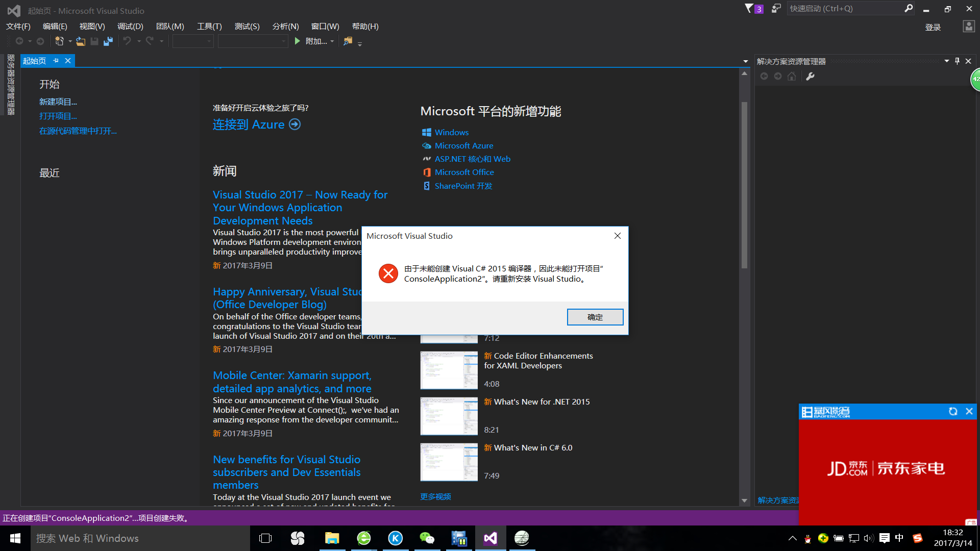Click the New Project toolbar icon
This screenshot has height=551, width=980.
[x=59, y=41]
